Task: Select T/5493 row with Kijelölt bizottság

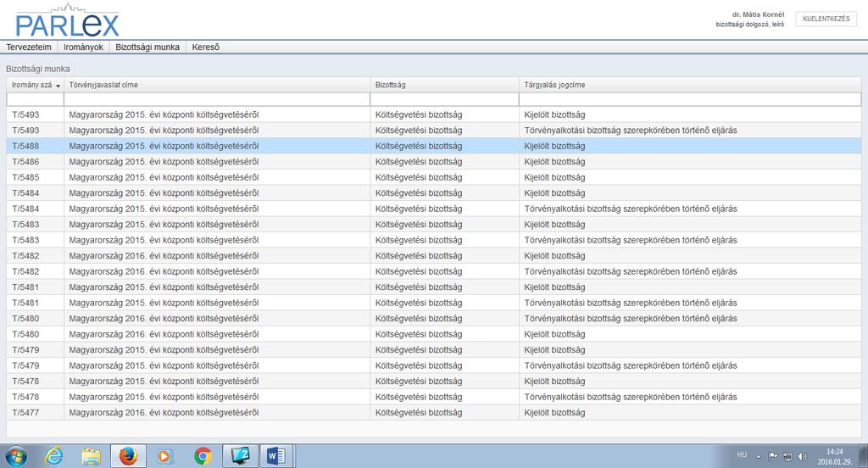Action: [434, 114]
